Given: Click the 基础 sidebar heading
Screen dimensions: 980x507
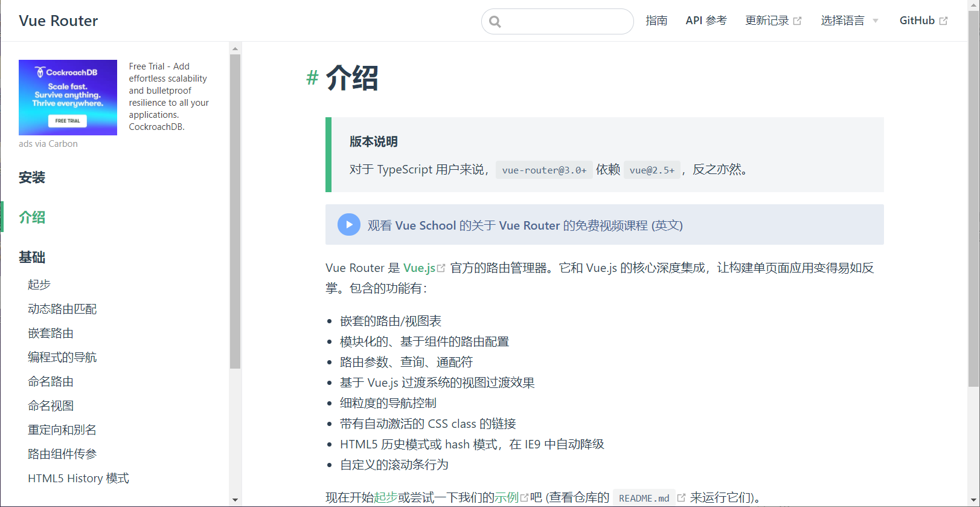Looking at the screenshot, I should tap(32, 257).
